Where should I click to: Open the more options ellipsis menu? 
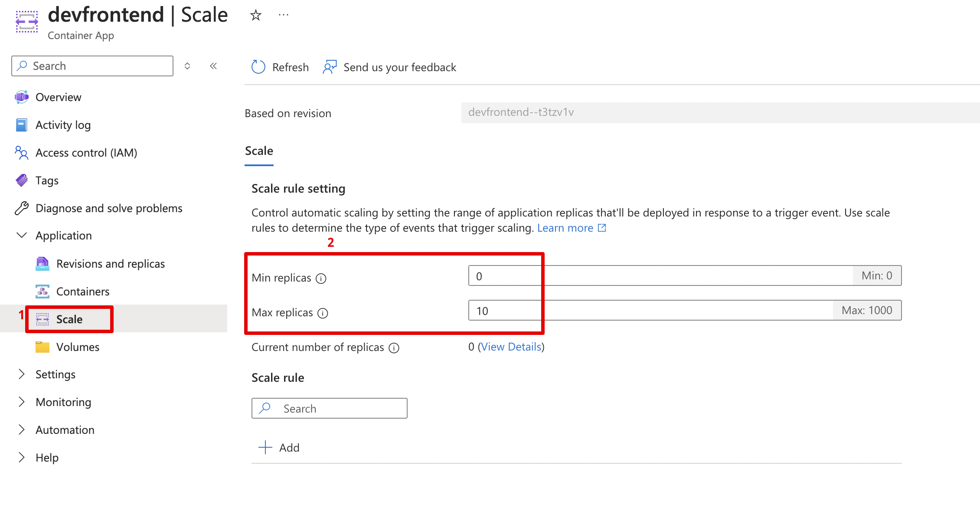point(284,15)
